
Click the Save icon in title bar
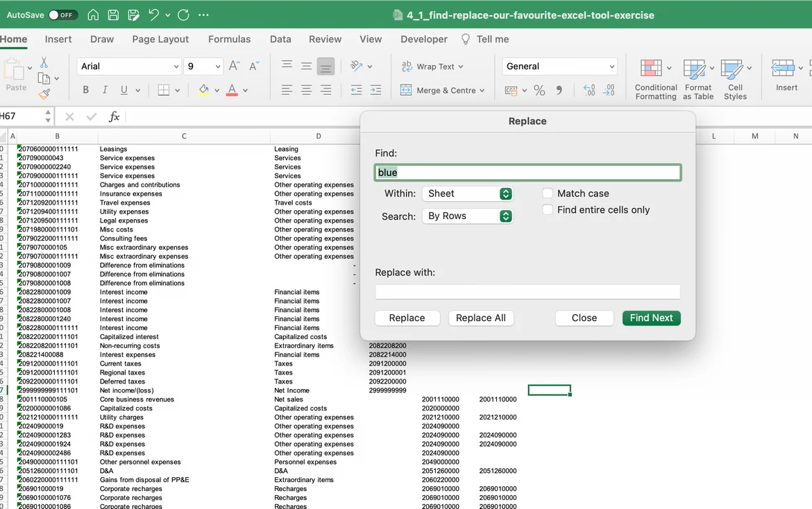(x=113, y=15)
